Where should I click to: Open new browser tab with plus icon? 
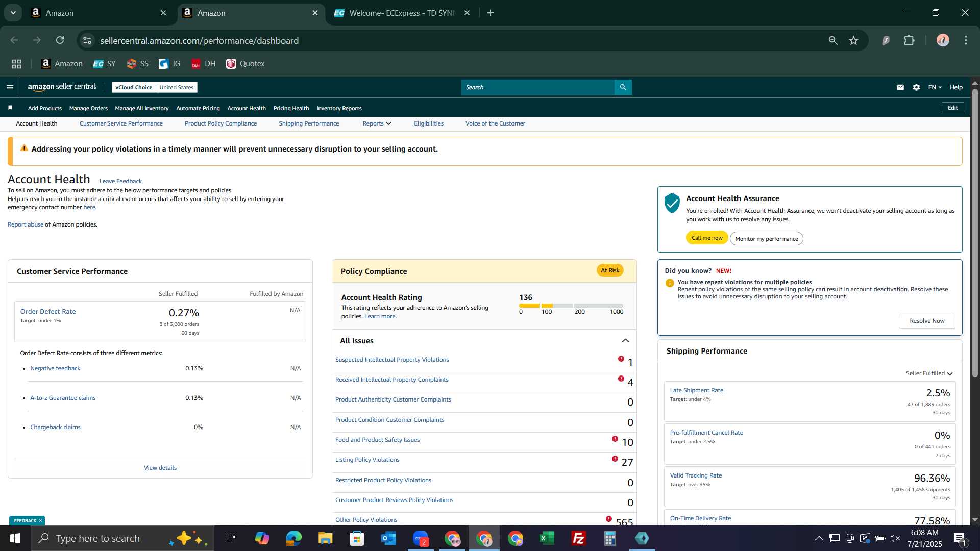(491, 13)
